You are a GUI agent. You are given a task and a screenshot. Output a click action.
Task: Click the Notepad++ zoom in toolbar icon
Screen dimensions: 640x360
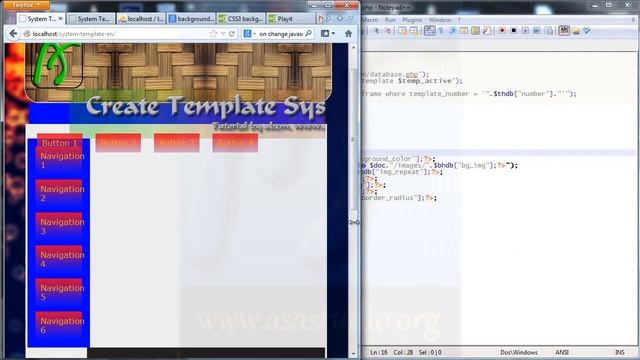pos(376,31)
